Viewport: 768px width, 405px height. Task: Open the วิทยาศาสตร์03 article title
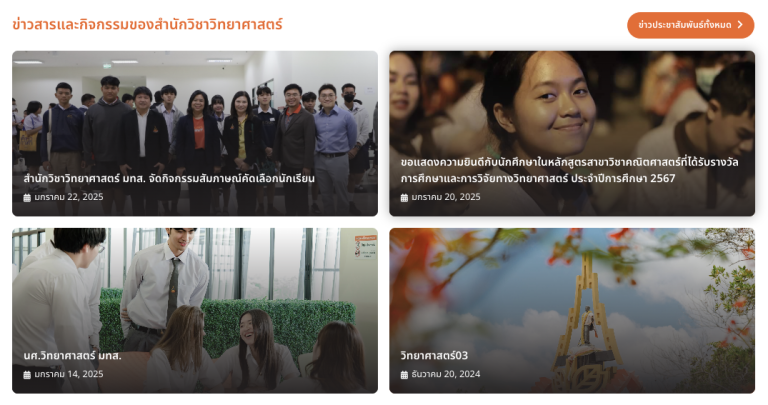[434, 356]
